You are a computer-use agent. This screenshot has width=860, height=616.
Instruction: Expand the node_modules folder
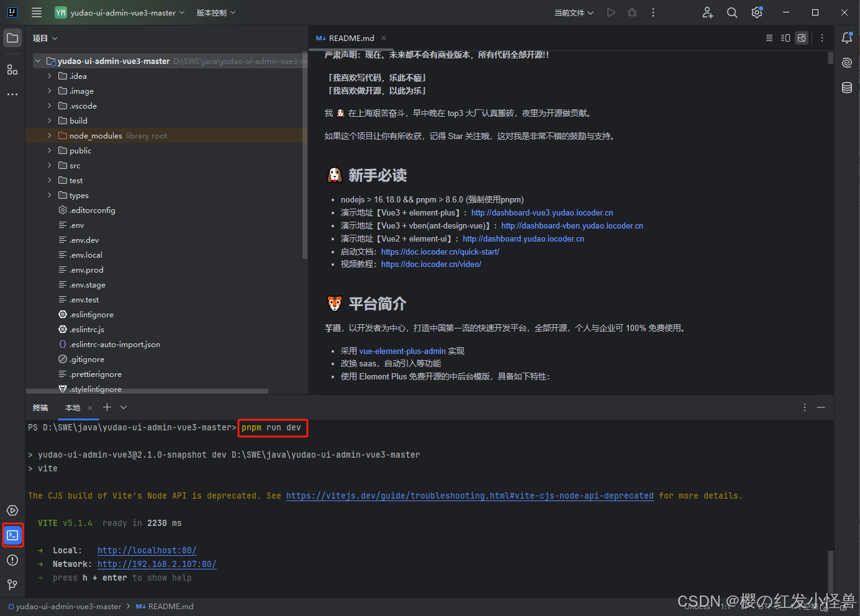[x=50, y=135]
